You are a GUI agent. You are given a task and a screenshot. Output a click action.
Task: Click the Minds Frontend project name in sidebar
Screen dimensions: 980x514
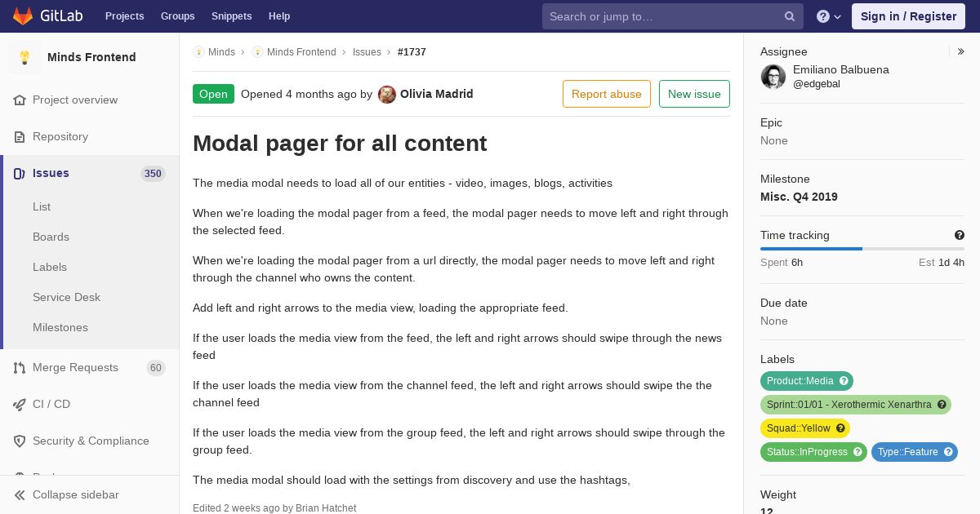[x=91, y=57]
